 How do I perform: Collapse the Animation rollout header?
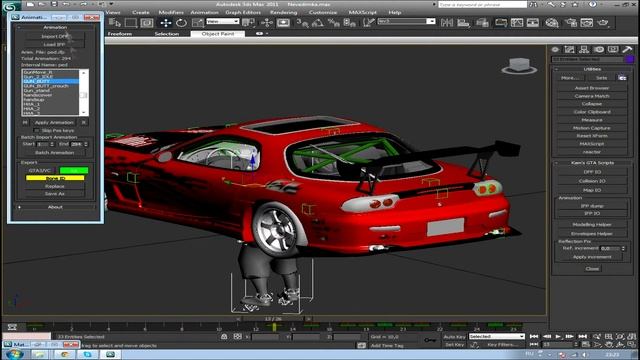click(x=55, y=27)
